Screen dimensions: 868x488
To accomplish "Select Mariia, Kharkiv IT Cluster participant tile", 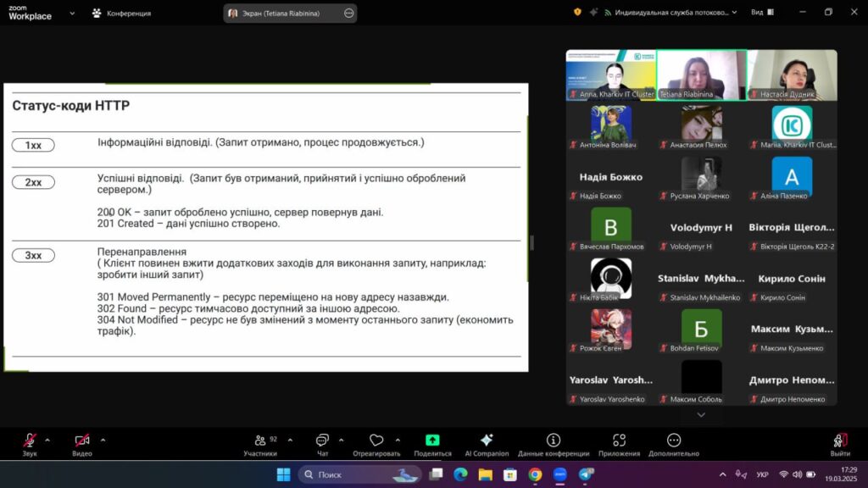I will [793, 126].
